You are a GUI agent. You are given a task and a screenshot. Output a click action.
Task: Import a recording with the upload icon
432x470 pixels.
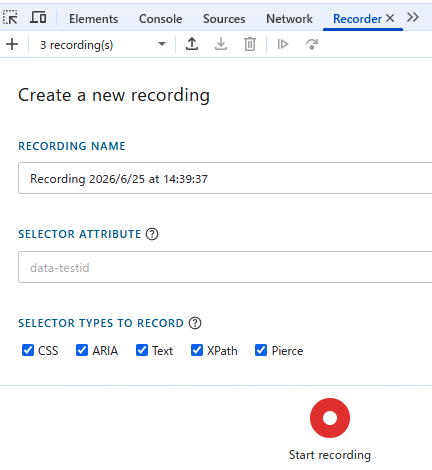click(x=192, y=44)
